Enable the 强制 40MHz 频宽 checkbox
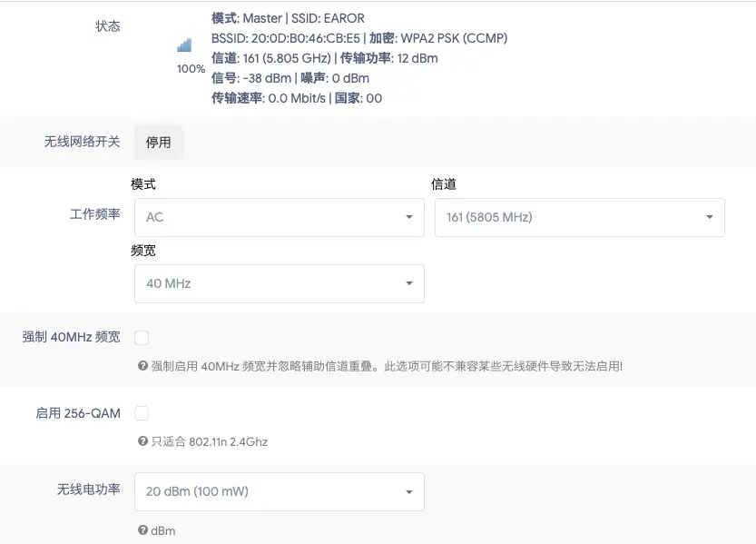 click(142, 337)
